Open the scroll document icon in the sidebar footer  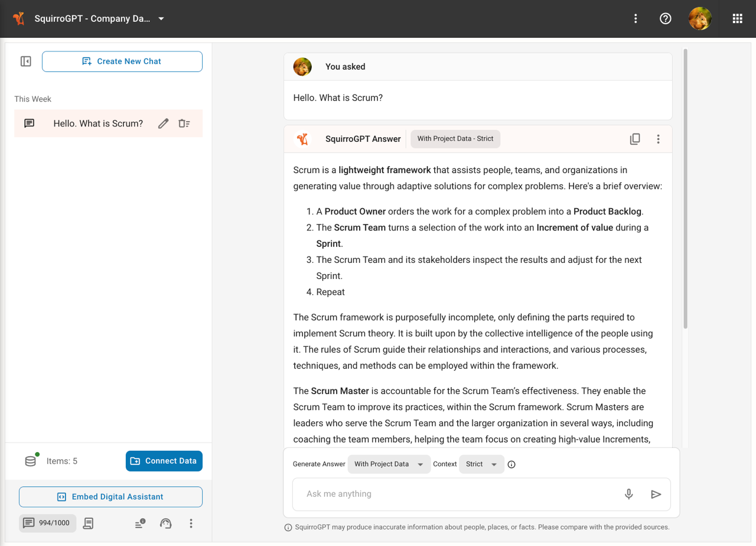tap(89, 523)
